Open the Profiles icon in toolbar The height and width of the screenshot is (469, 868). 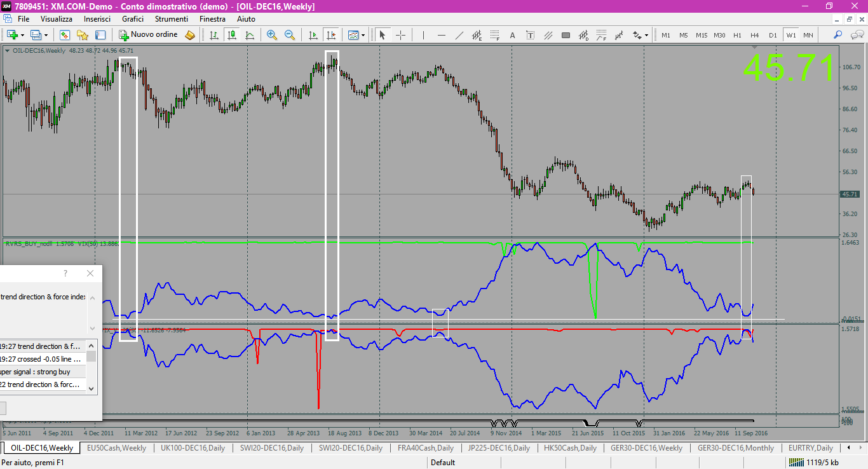36,35
